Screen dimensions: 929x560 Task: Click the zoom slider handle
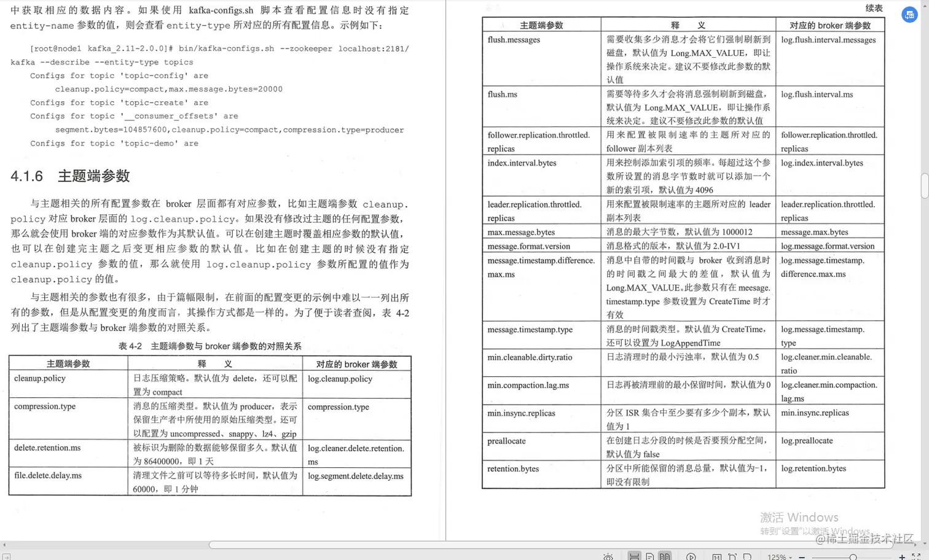click(x=854, y=556)
